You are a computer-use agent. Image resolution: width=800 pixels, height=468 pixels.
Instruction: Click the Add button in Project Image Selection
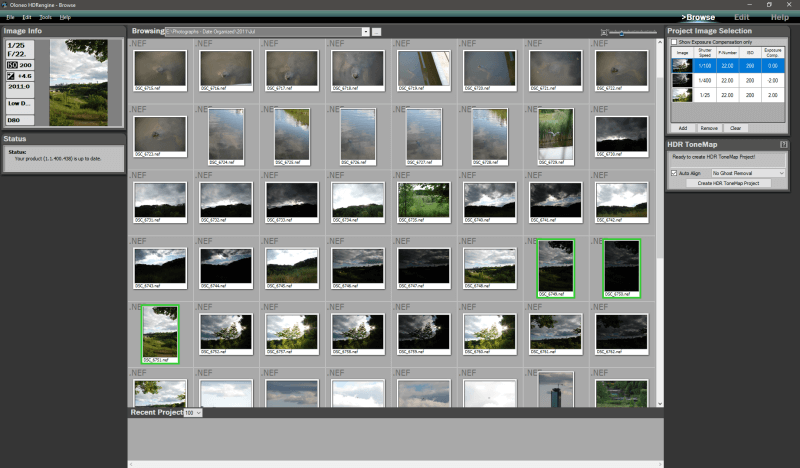pyautogui.click(x=682, y=128)
